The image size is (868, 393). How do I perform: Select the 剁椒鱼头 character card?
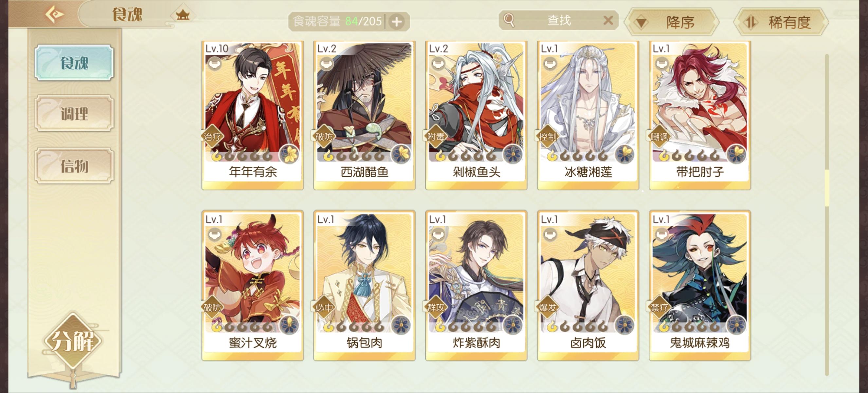click(x=476, y=115)
